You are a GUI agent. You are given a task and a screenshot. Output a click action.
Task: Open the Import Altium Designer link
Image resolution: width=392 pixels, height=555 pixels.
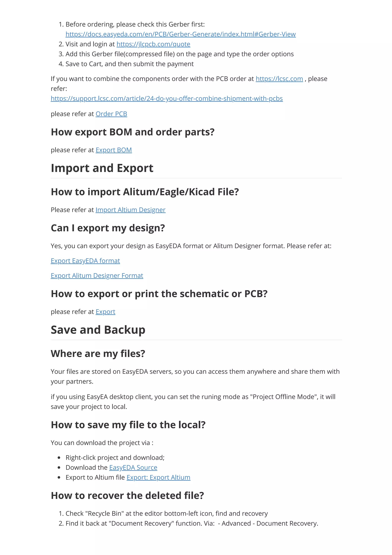[130, 210]
